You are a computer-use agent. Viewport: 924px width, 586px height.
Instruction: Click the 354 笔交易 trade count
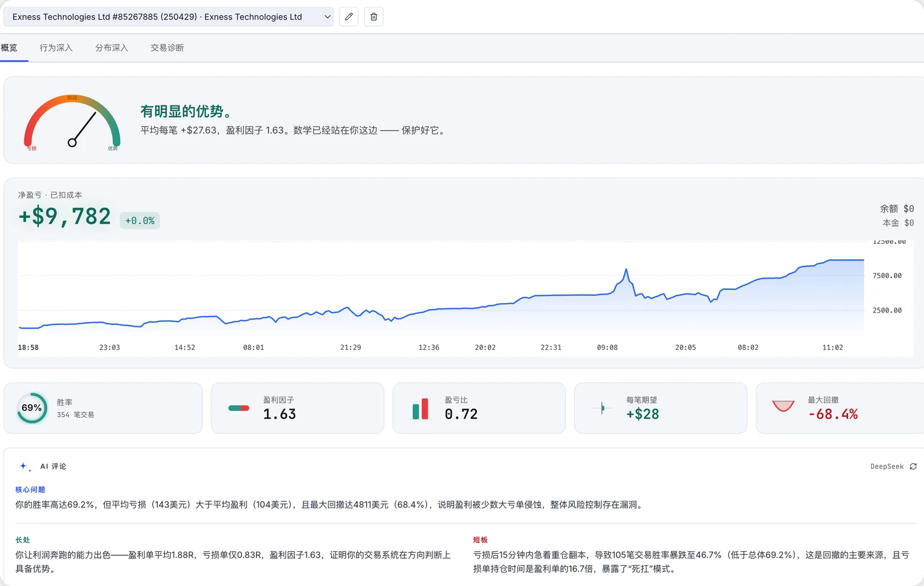[x=75, y=415]
